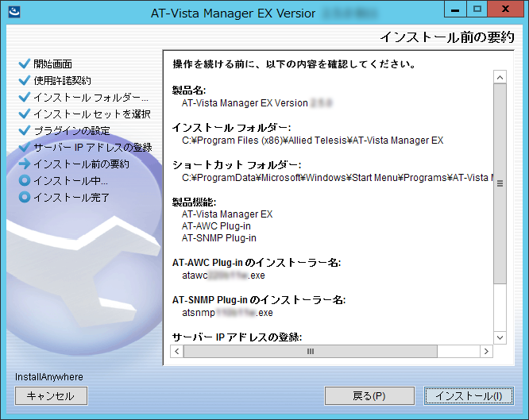This screenshot has height=420, width=529.
Task: Click the circle icon beside インストール中
Action: point(25,181)
